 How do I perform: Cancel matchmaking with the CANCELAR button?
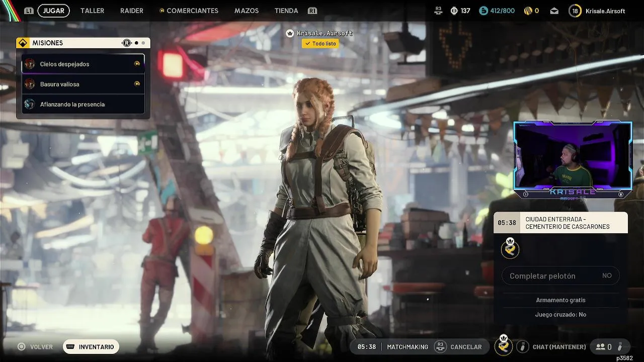pos(466,347)
